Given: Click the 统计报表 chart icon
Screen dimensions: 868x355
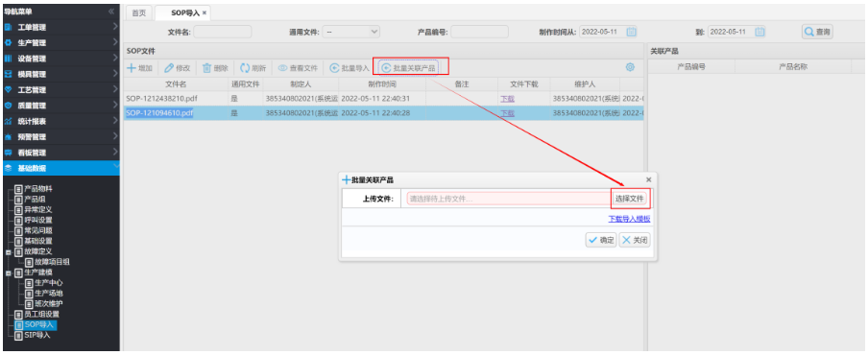Looking at the screenshot, I should 8,121.
